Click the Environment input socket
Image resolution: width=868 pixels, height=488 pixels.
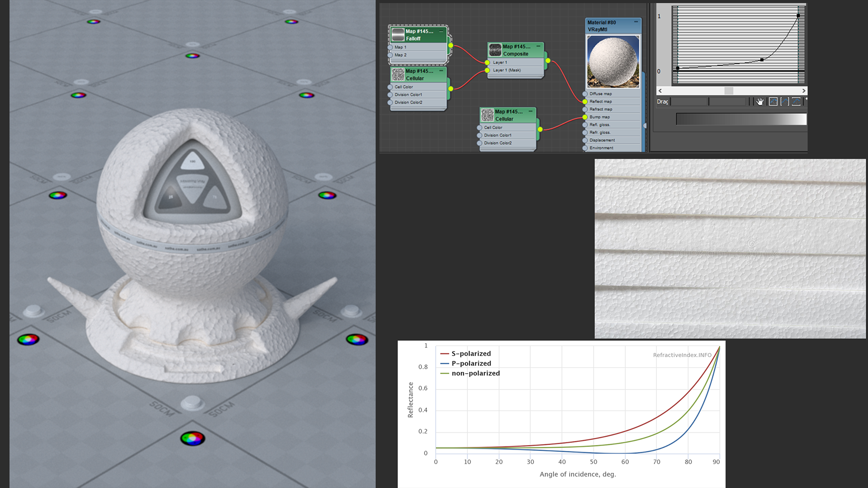point(585,148)
